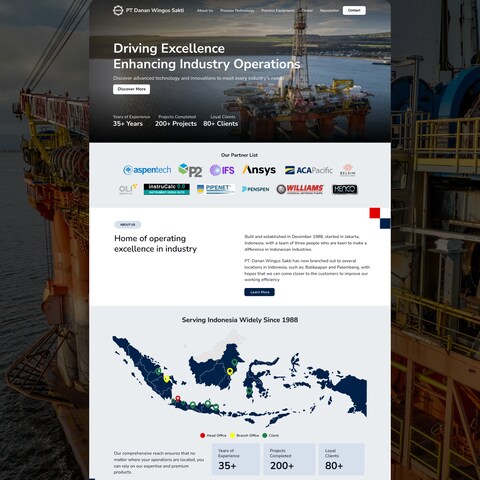Viewport: 480px width, 480px height.
Task: Click the PT Danan Wingus Sakti gear logo
Action: 118,10
